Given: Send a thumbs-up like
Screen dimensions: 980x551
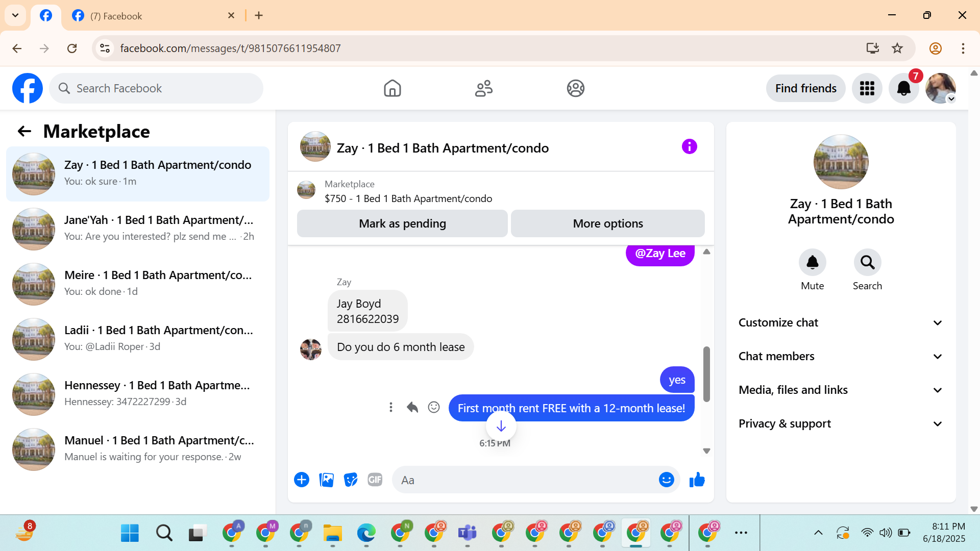Looking at the screenshot, I should [697, 480].
